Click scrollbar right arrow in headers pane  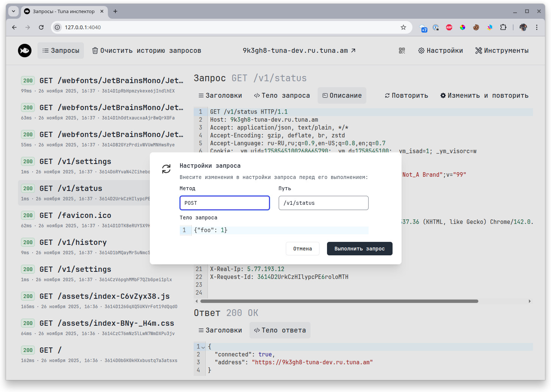[x=530, y=301]
